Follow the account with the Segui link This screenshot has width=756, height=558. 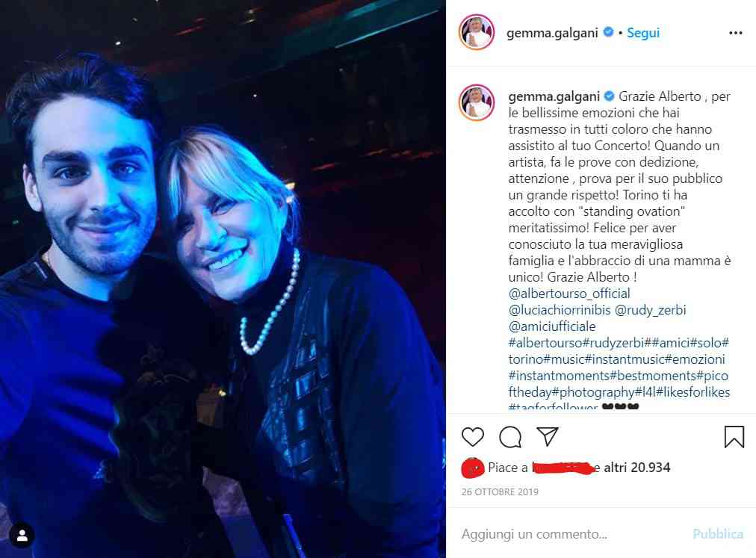(643, 33)
